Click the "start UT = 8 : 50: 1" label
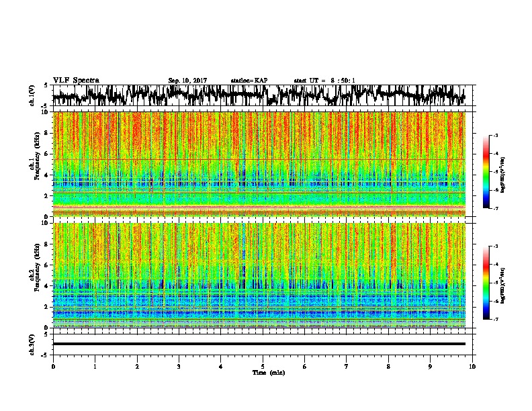 pos(324,81)
